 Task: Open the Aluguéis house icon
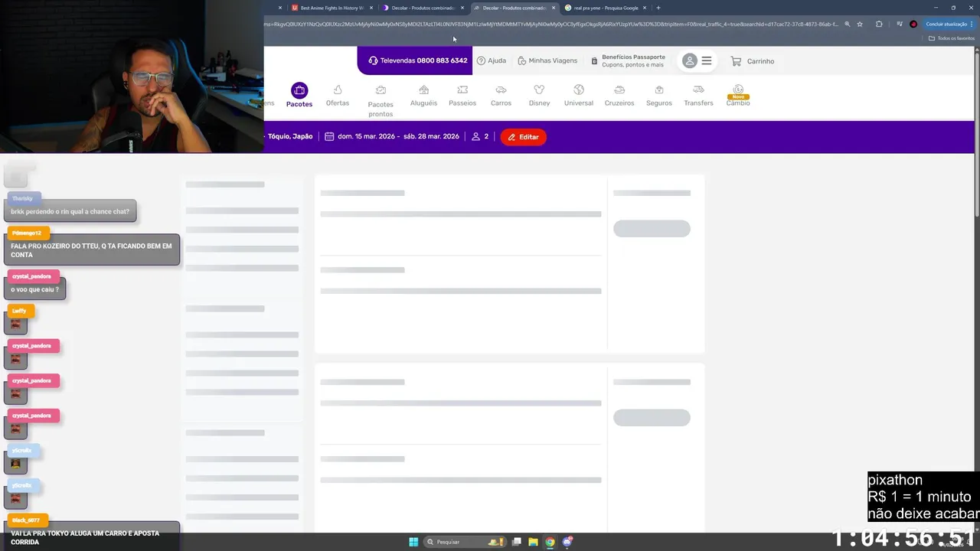click(423, 90)
